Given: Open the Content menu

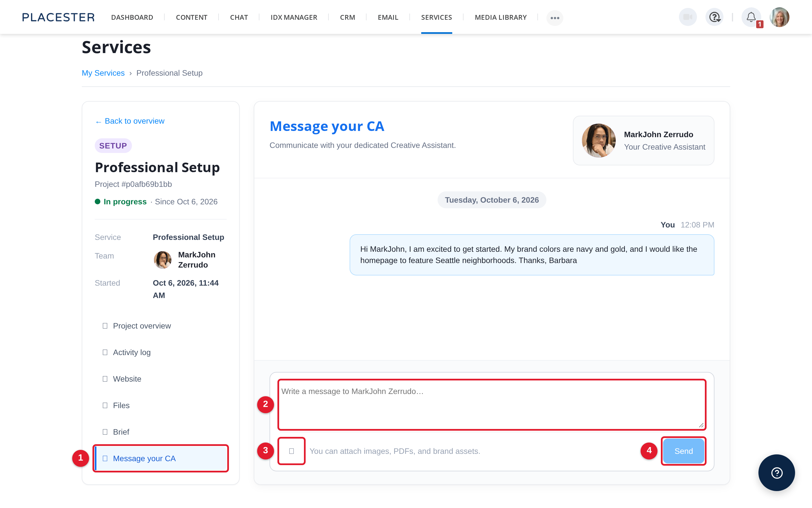Looking at the screenshot, I should pos(191,17).
